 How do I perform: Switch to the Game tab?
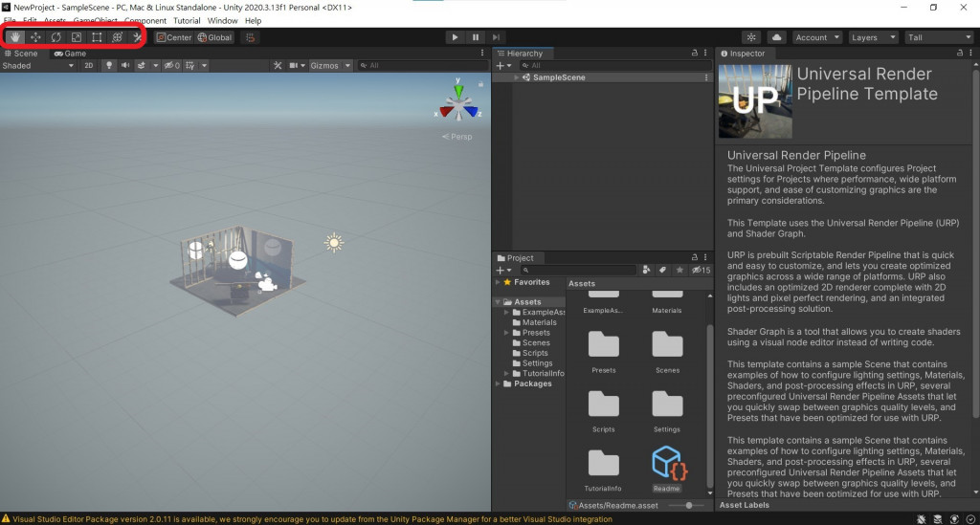click(70, 53)
